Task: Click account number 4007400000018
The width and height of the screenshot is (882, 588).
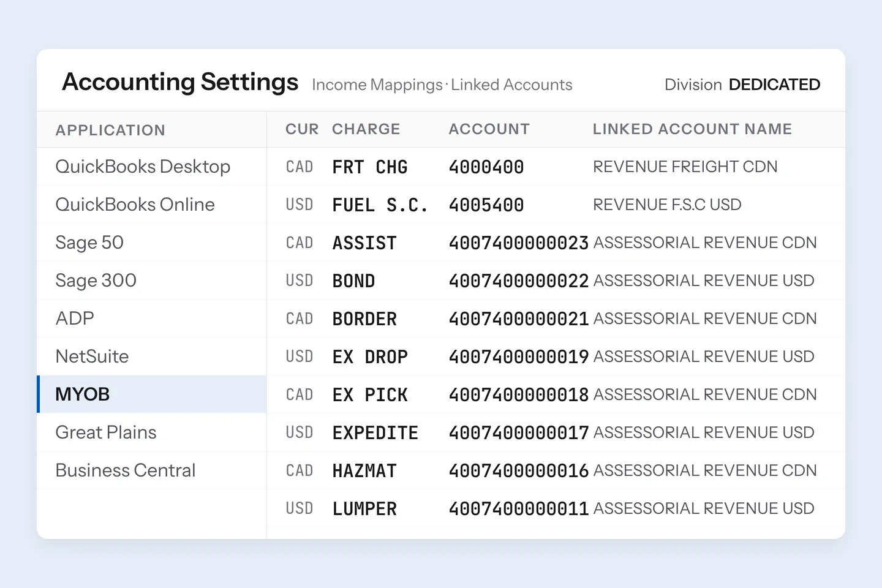Action: tap(519, 394)
